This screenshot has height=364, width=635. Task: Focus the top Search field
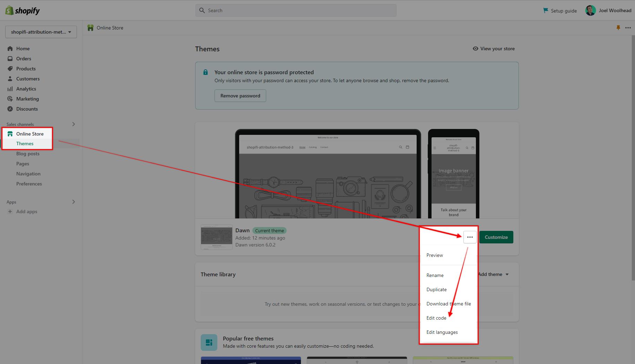[x=296, y=10]
